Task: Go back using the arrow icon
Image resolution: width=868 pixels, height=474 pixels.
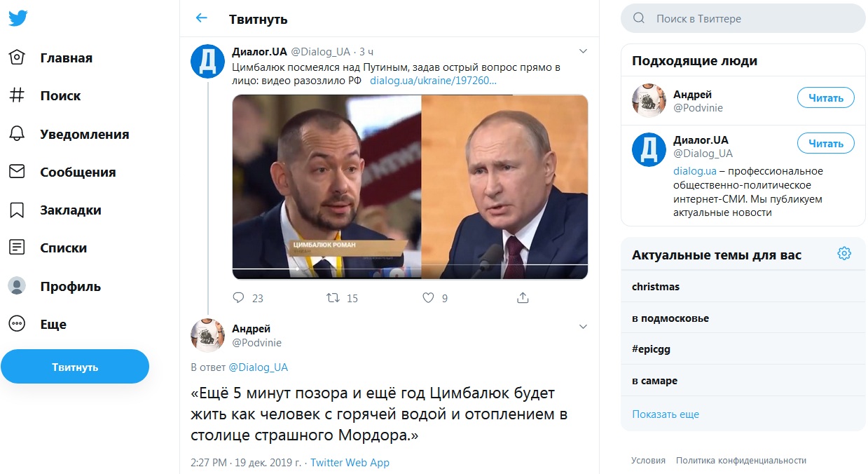Action: coord(202,18)
